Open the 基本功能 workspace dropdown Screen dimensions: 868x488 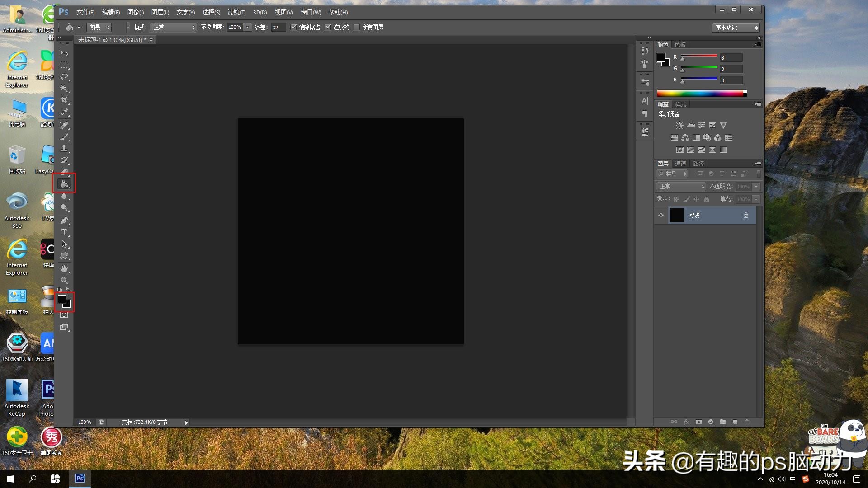(x=736, y=28)
